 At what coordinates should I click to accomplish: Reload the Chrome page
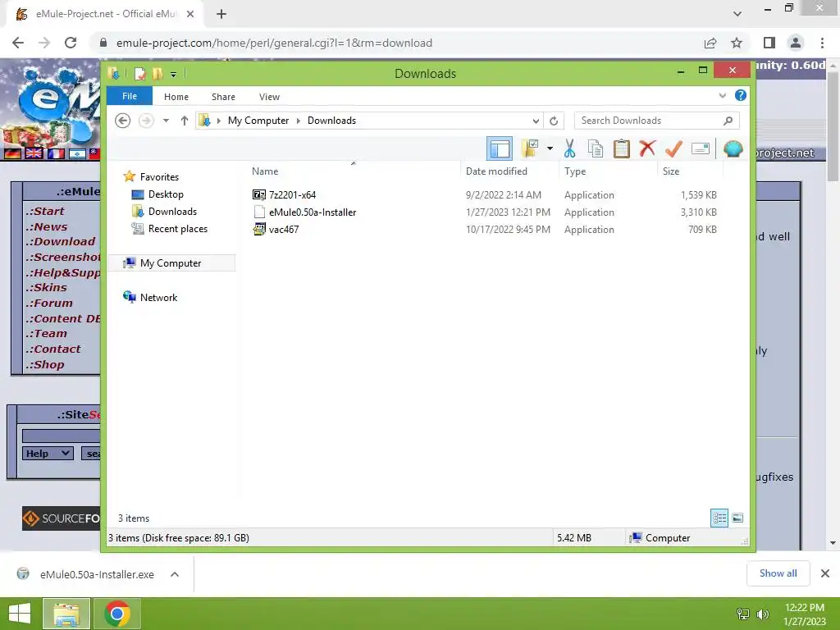[x=71, y=43]
